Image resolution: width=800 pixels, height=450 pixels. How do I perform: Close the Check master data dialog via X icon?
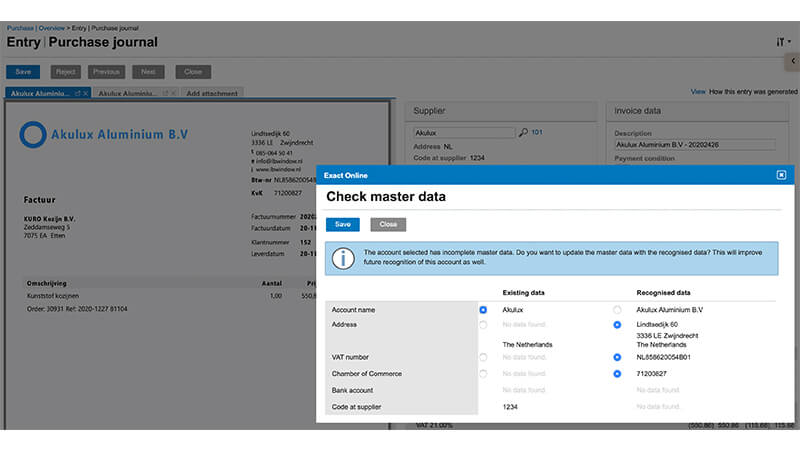(781, 175)
